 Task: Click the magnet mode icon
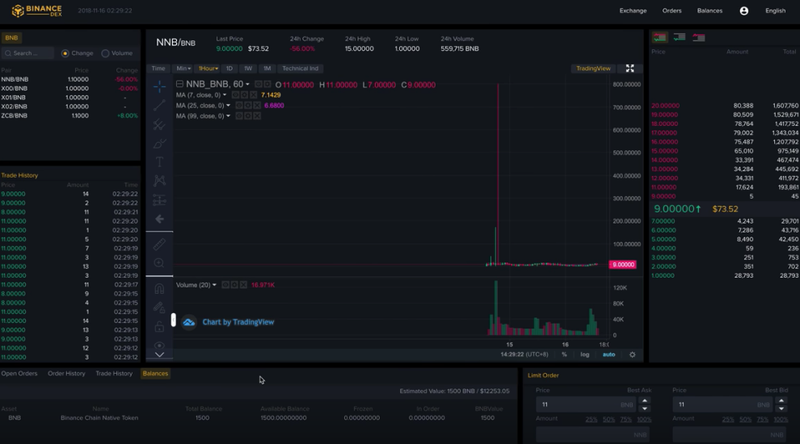(x=159, y=289)
